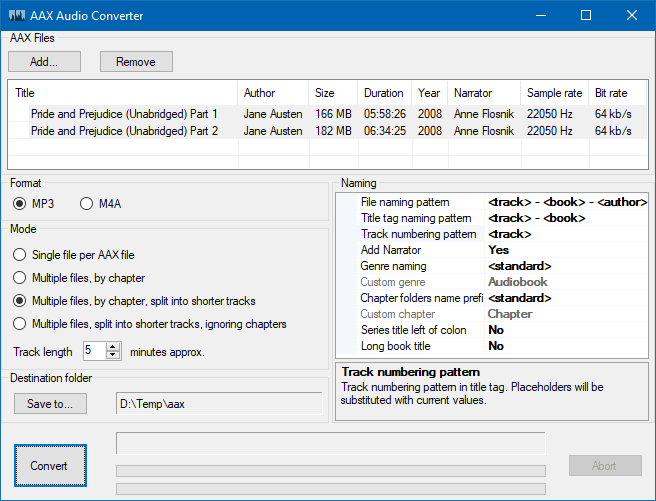Screen dimensions: 656x501
Task: Select split into shorter tracks, ignoring chapters
Action: [x=20, y=324]
